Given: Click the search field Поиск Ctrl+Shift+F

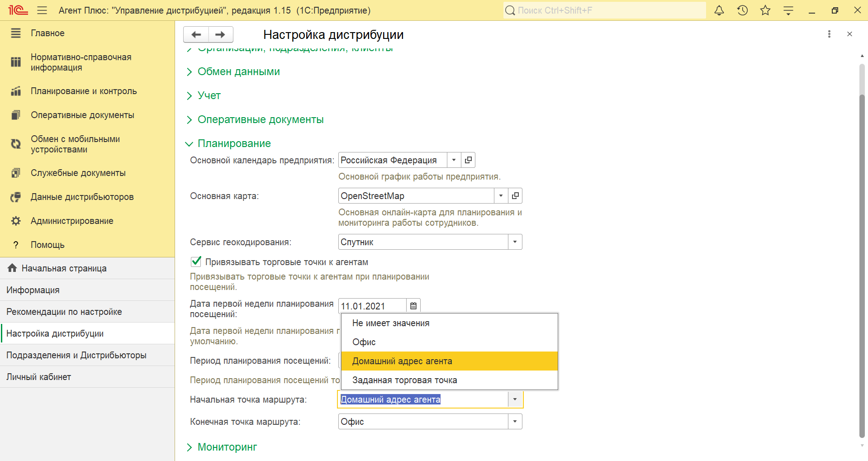Looking at the screenshot, I should pyautogui.click(x=604, y=10).
